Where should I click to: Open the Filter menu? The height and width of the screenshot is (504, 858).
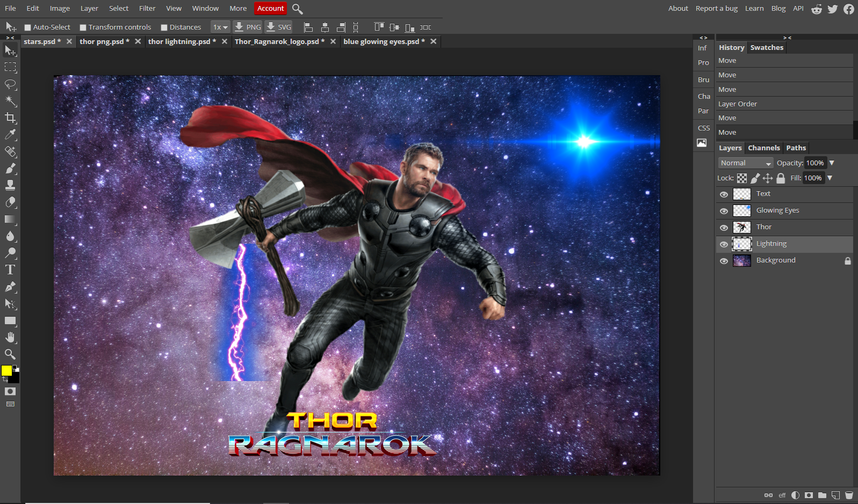click(x=147, y=9)
